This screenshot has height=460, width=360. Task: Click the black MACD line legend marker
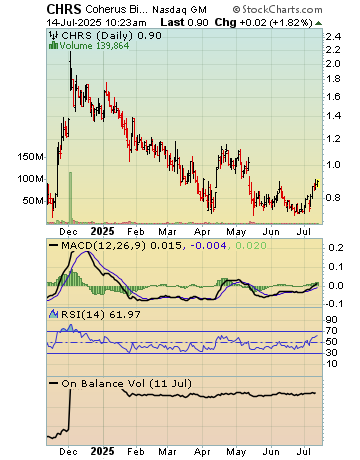[x=54, y=246]
